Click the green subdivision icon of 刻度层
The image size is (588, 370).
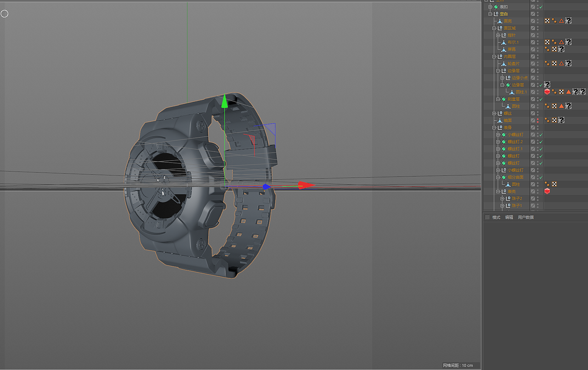coord(504,99)
